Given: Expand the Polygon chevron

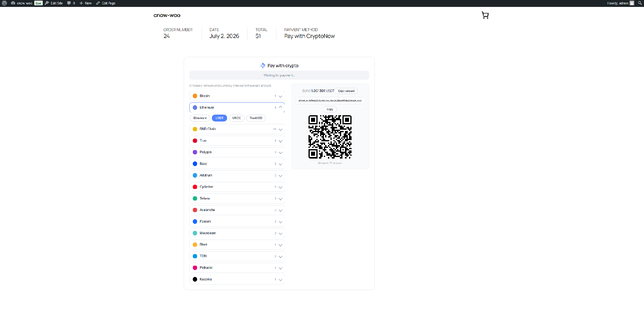Looking at the screenshot, I should click(280, 153).
